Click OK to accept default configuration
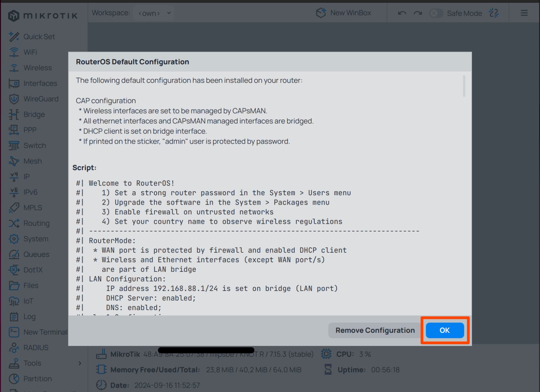Viewport: 540px width, 392px height. coord(444,330)
